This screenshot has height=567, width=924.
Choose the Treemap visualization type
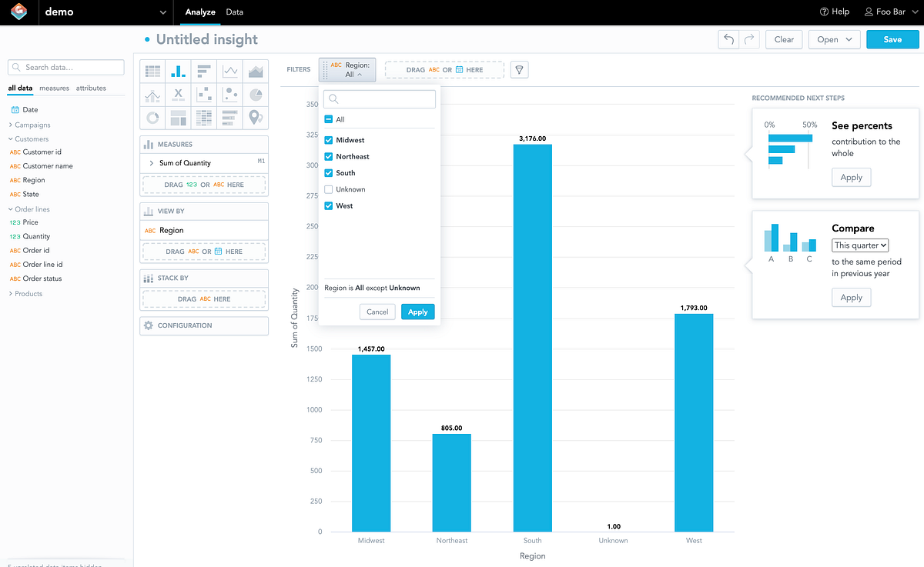coord(178,118)
